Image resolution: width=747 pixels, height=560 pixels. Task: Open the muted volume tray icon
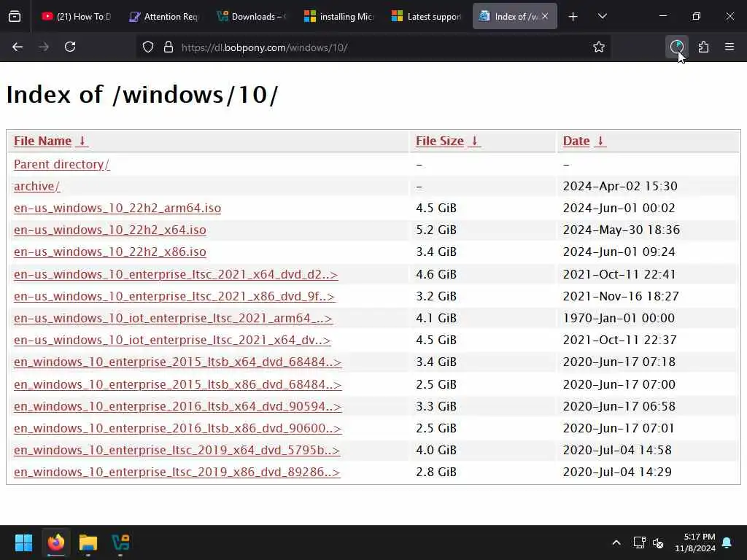[658, 542]
